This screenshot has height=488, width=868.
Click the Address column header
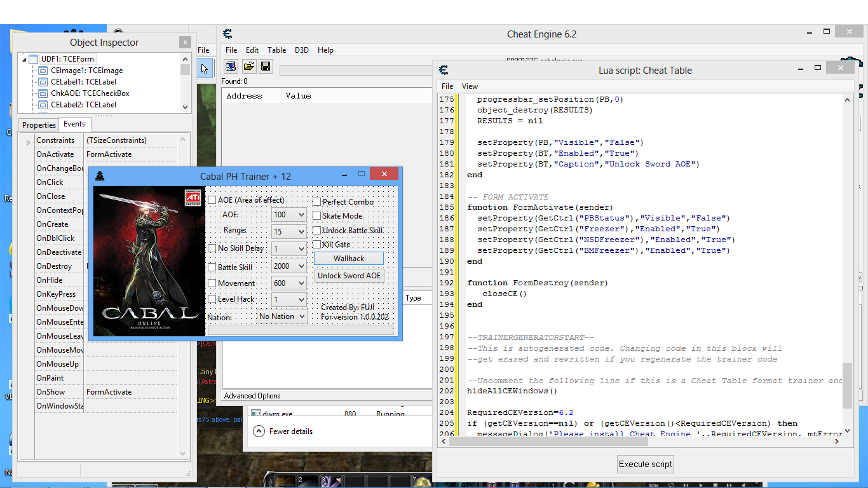251,96
